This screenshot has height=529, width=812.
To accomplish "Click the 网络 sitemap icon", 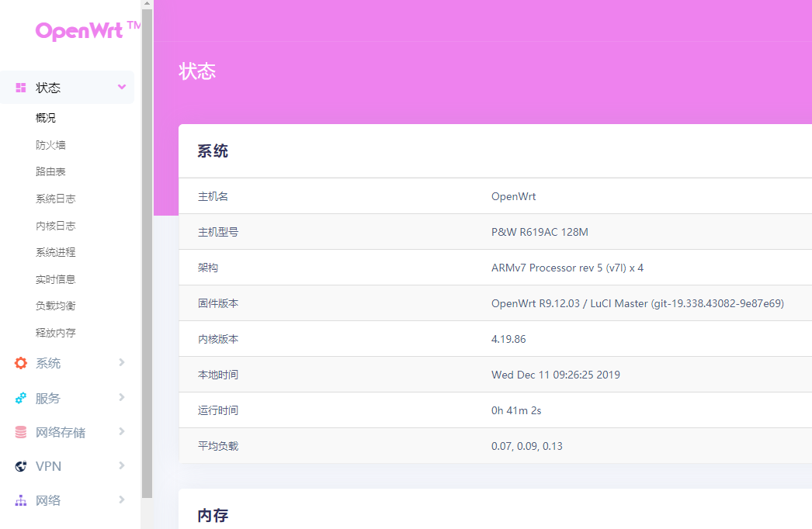I will coord(21,500).
